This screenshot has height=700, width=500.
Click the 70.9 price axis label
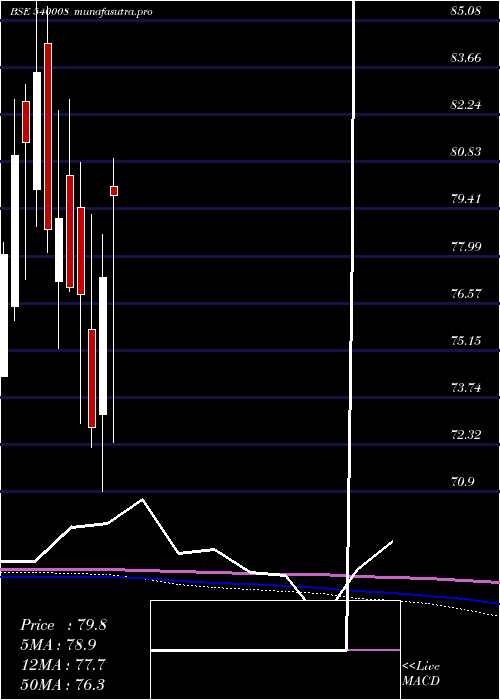464,482
